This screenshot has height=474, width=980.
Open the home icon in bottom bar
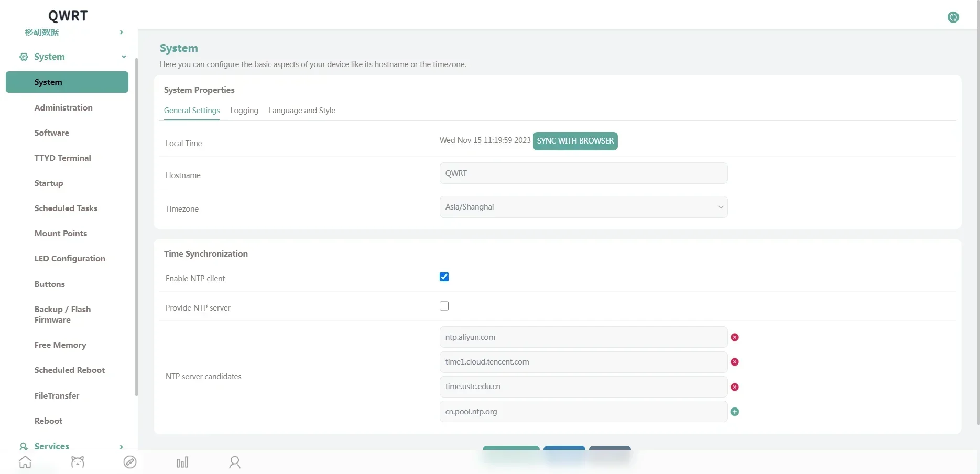click(x=25, y=462)
